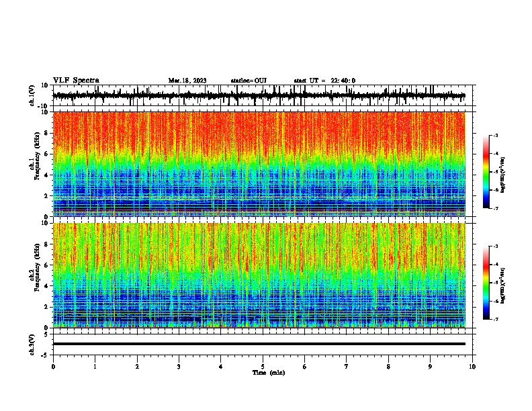Click the time axis tick label "9"
Viewport: 532px width, 411px height.
pyautogui.click(x=430, y=367)
